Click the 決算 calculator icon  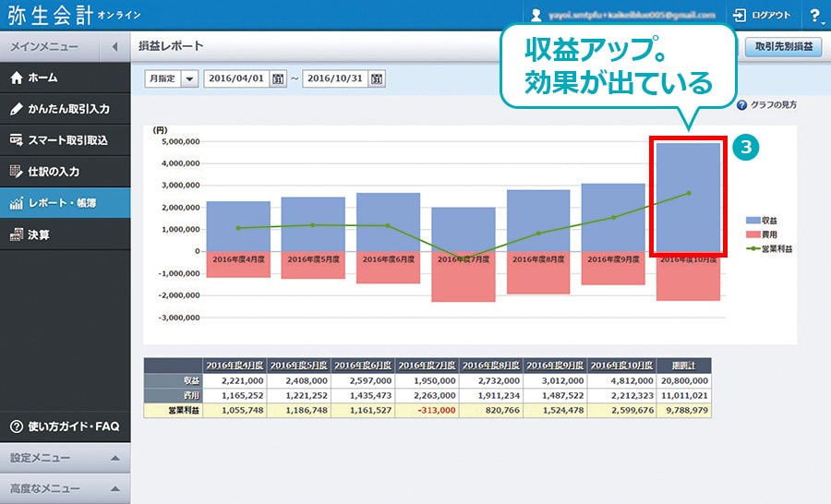(x=17, y=234)
